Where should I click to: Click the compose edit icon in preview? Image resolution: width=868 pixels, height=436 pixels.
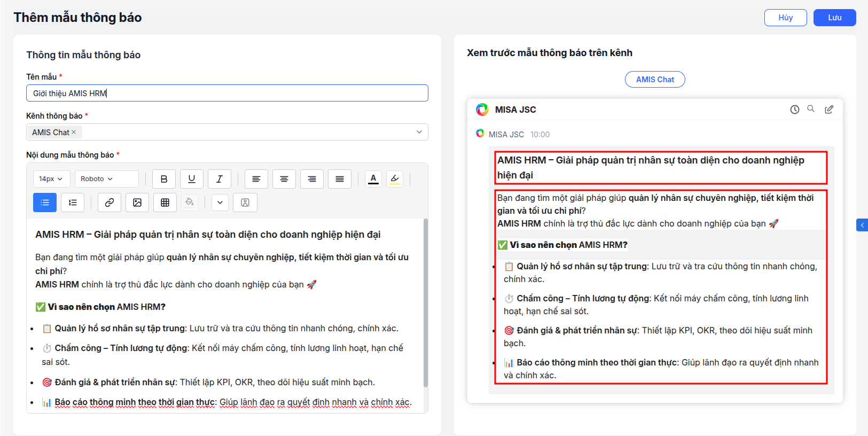click(829, 110)
